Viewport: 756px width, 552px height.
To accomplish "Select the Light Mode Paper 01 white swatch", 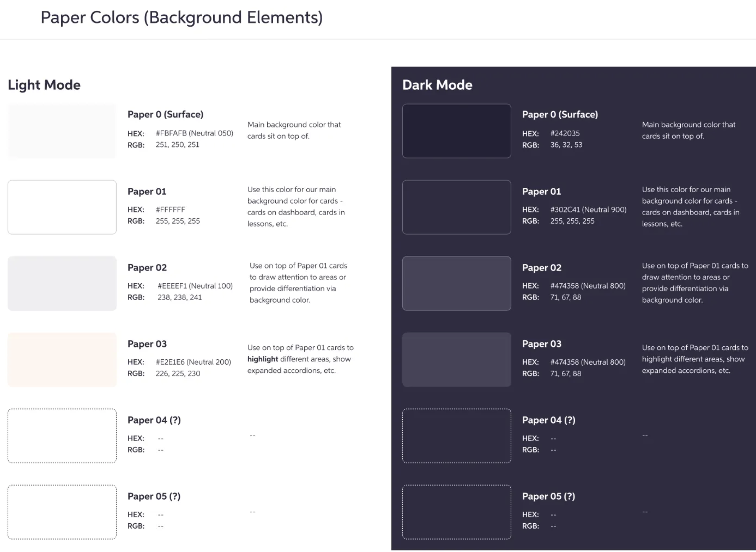I will [x=62, y=207].
